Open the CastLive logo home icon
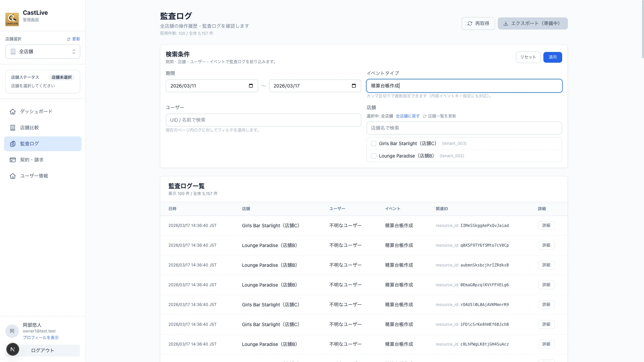 tap(12, 19)
